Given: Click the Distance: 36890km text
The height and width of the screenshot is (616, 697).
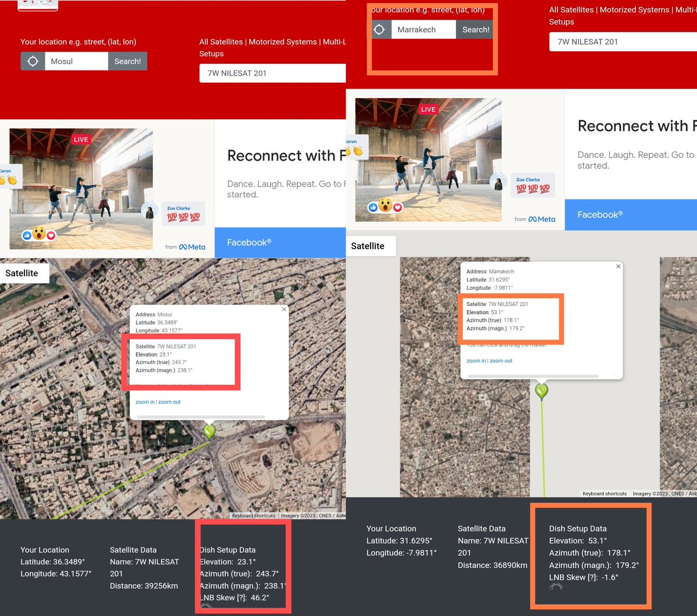Looking at the screenshot, I should (493, 565).
